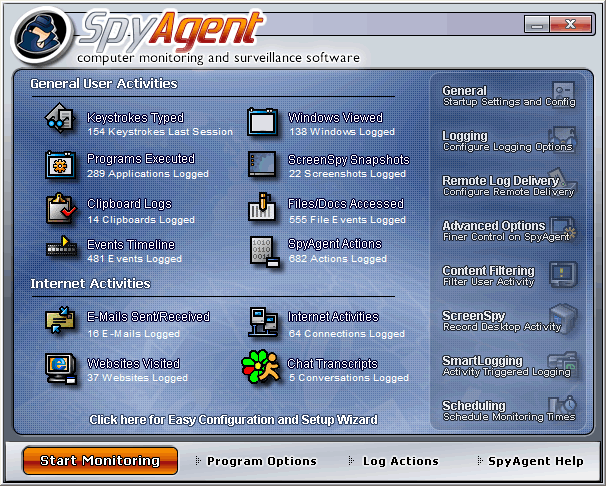This screenshot has height=486, width=606.
Task: Click the ScreenSpy Snapshots monitor icon
Action: [262, 164]
